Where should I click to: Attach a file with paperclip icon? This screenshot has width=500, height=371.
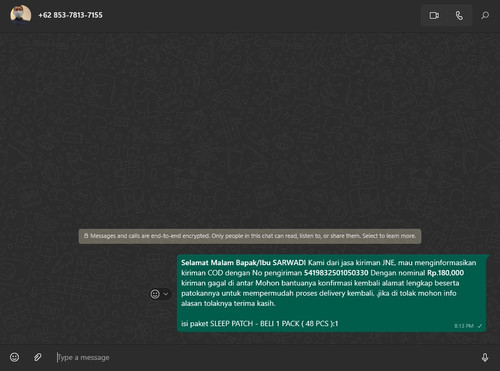point(38,357)
